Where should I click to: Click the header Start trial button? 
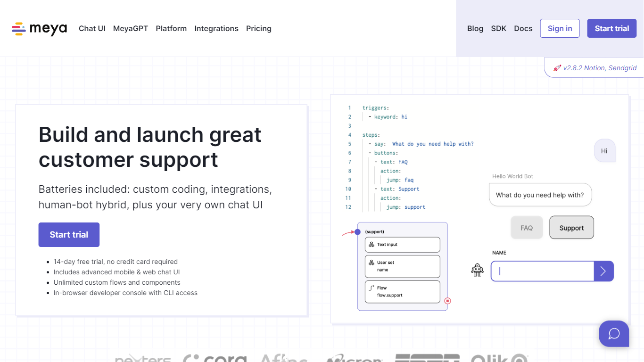pos(611,28)
